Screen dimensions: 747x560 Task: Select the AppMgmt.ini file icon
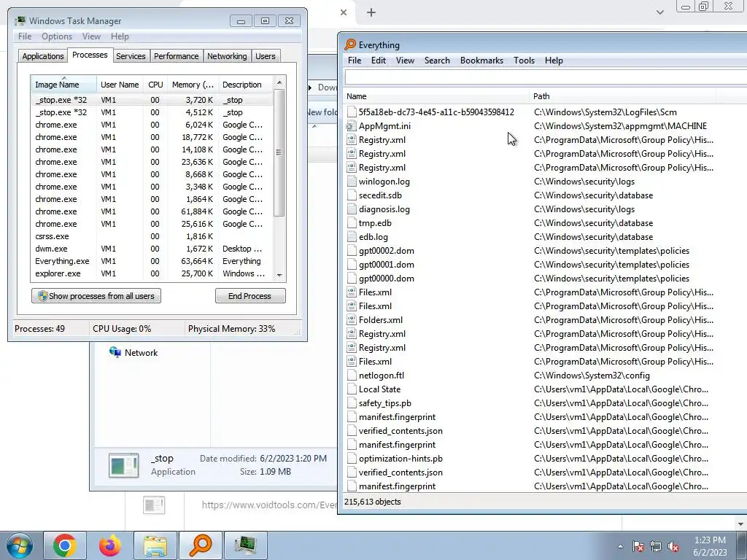click(351, 125)
